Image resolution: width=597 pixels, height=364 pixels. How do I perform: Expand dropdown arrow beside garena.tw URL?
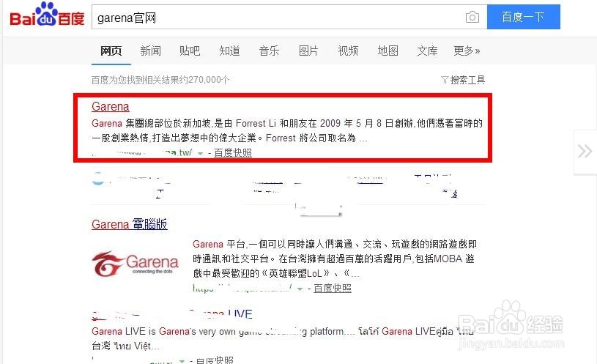tap(200, 154)
